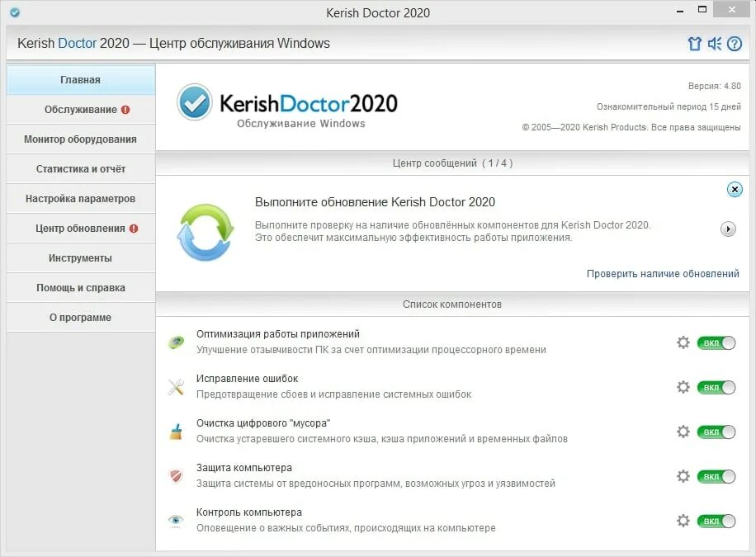Click the title bar app icon
This screenshot has width=756, height=557.
tap(15, 12)
